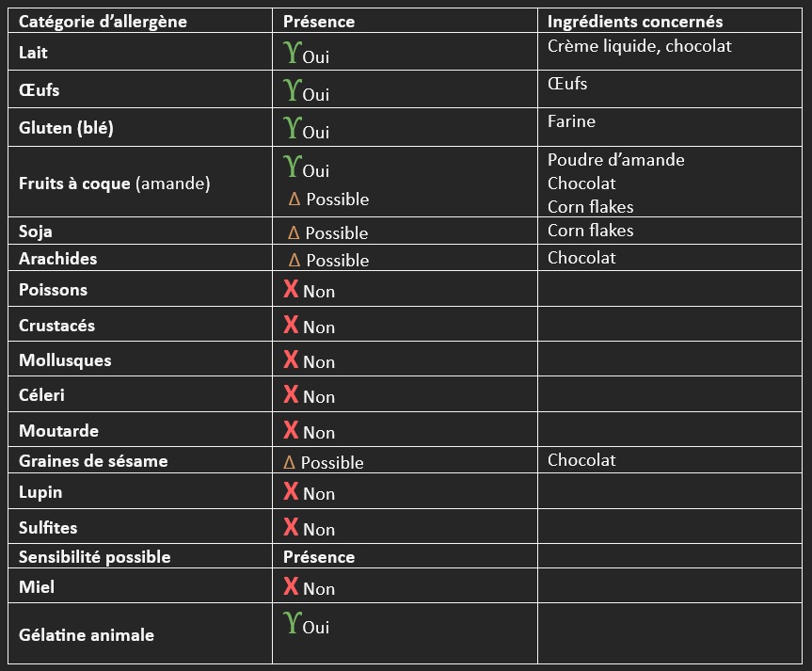The image size is (812, 671).
Task: Select the red X icon beside Crustacés
Action: click(x=291, y=325)
